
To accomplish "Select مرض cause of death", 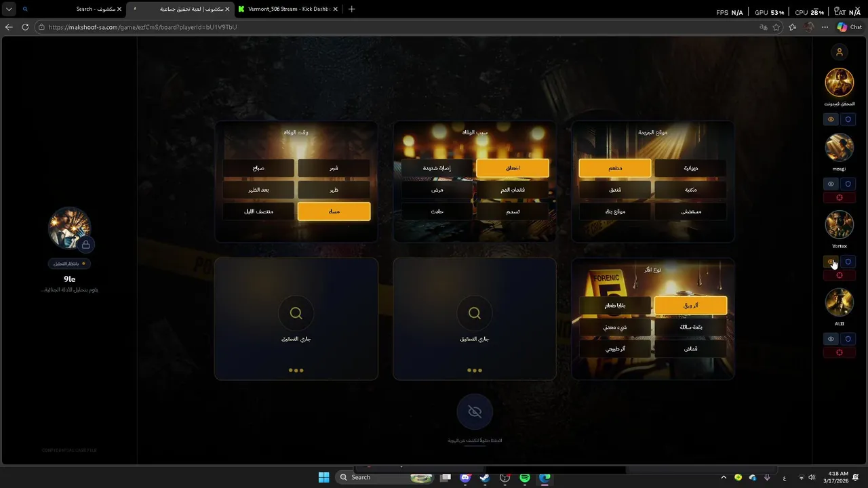I will point(437,190).
